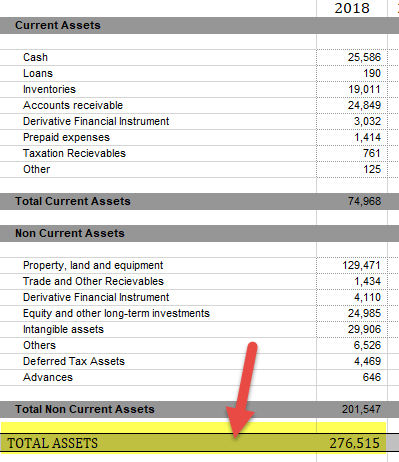Select the value 129,471
This screenshot has height=462, width=399.
point(361,265)
